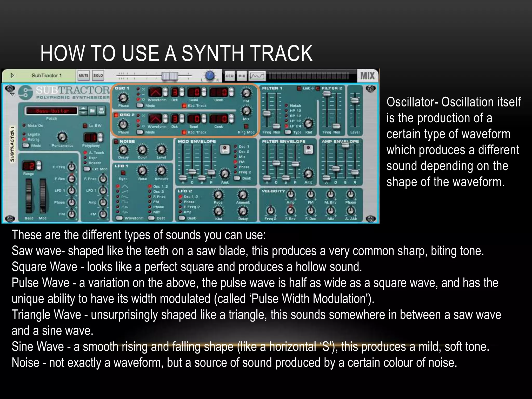This screenshot has height=399, width=532.
Task: Click the Mod Envelope Amt knob
Action: [x=225, y=174]
